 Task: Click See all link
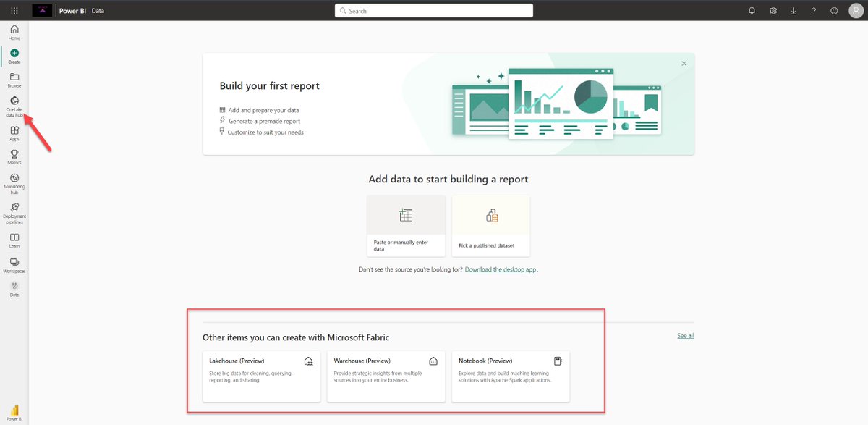[686, 336]
